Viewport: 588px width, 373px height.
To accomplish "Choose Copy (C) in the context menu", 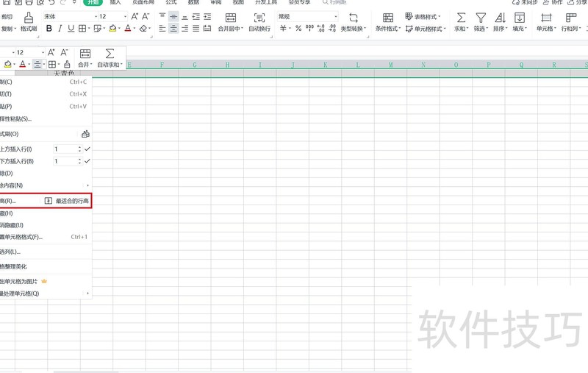I will [x=44, y=82].
